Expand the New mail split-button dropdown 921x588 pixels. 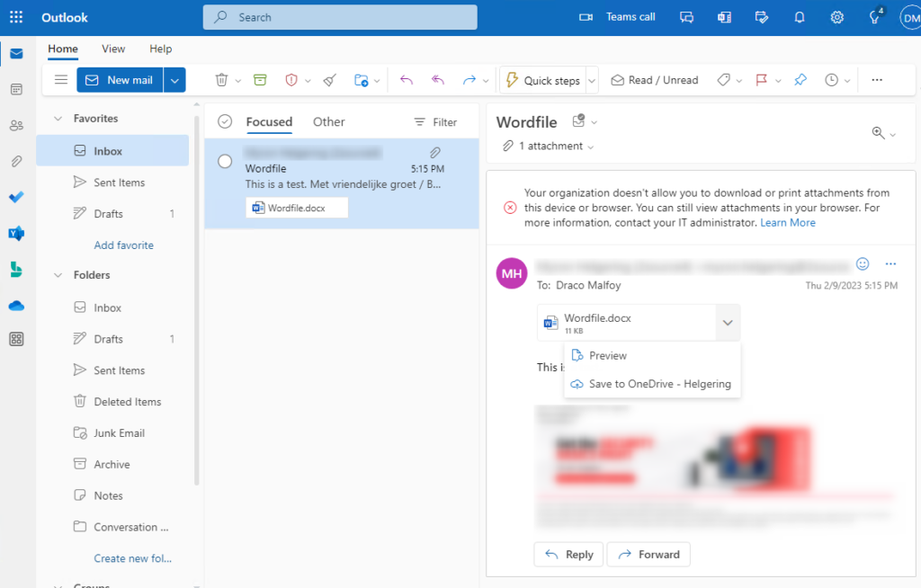point(175,80)
